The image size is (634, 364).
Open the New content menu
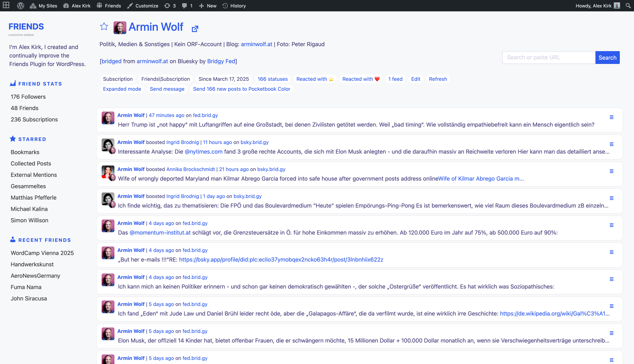pyautogui.click(x=208, y=6)
